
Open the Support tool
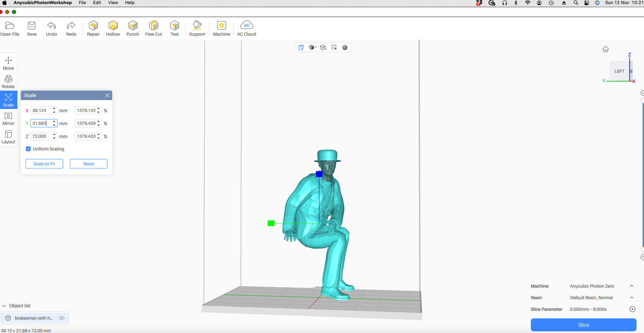click(197, 28)
